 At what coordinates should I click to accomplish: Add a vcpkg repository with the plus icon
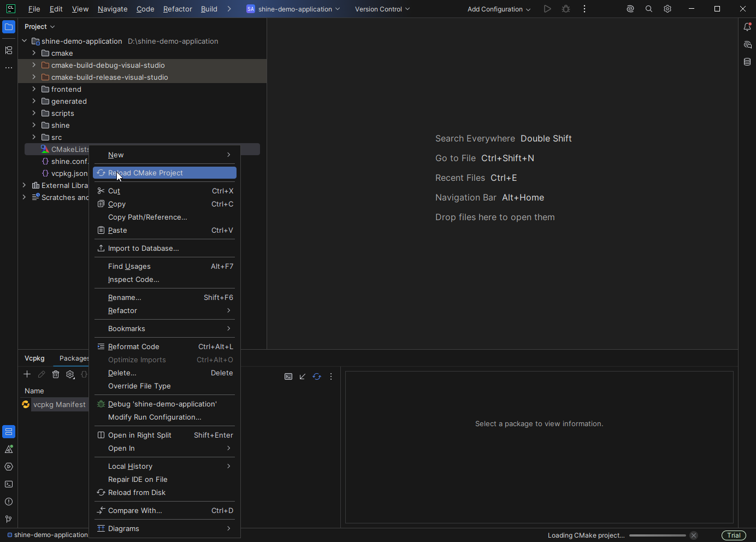click(x=27, y=374)
